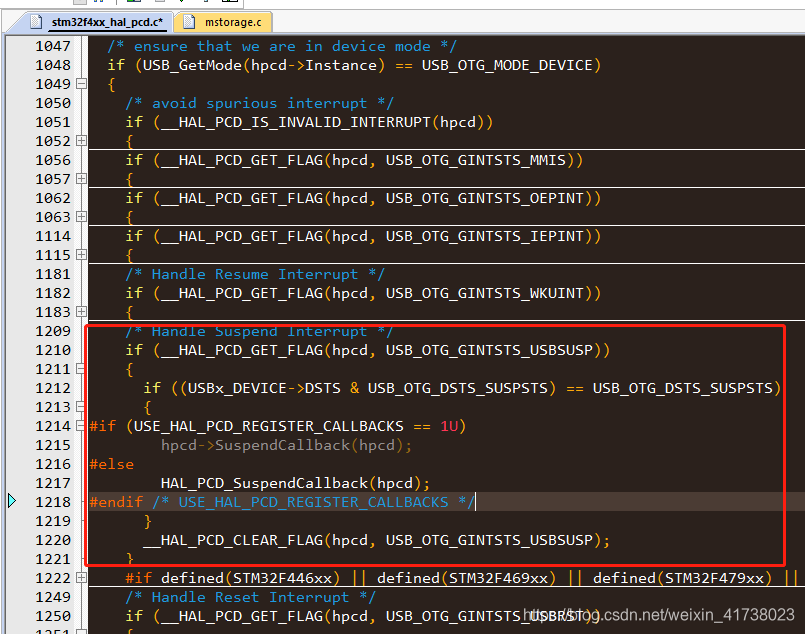
Task: Click on USE_HAL_PCD_REGISTER_CALLBACKS in line 1214
Action: point(269,427)
